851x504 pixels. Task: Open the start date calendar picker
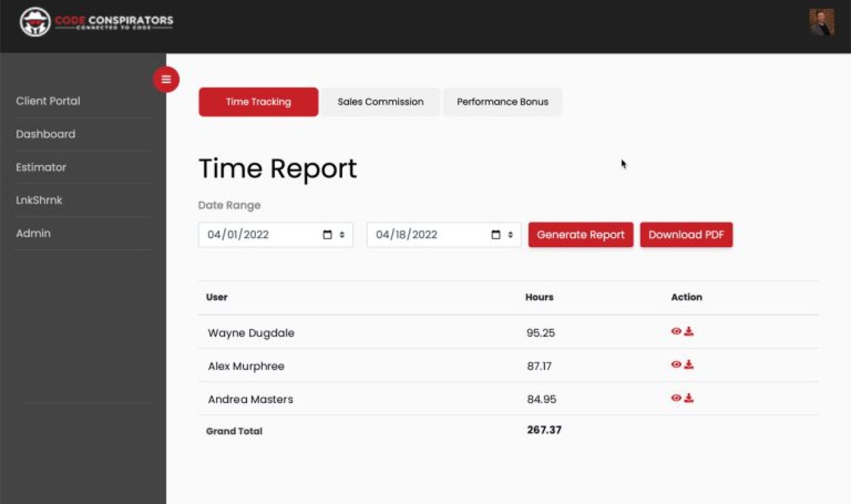click(x=327, y=234)
